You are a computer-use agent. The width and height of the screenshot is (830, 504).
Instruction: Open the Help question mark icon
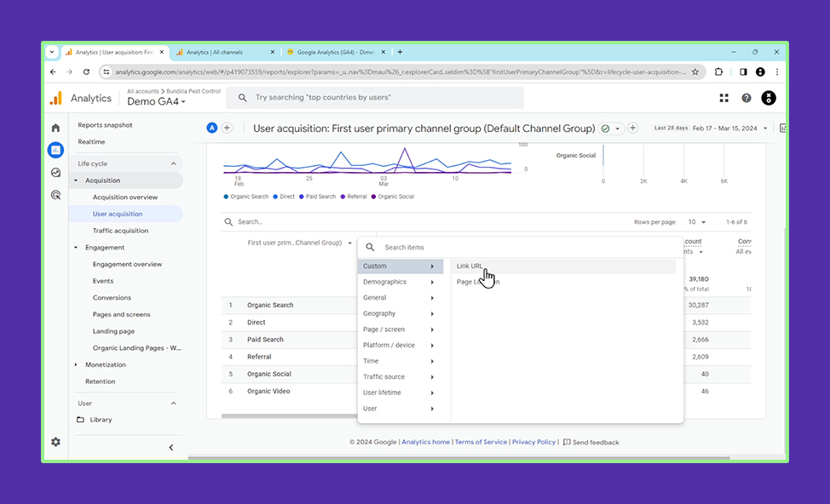[x=746, y=98]
